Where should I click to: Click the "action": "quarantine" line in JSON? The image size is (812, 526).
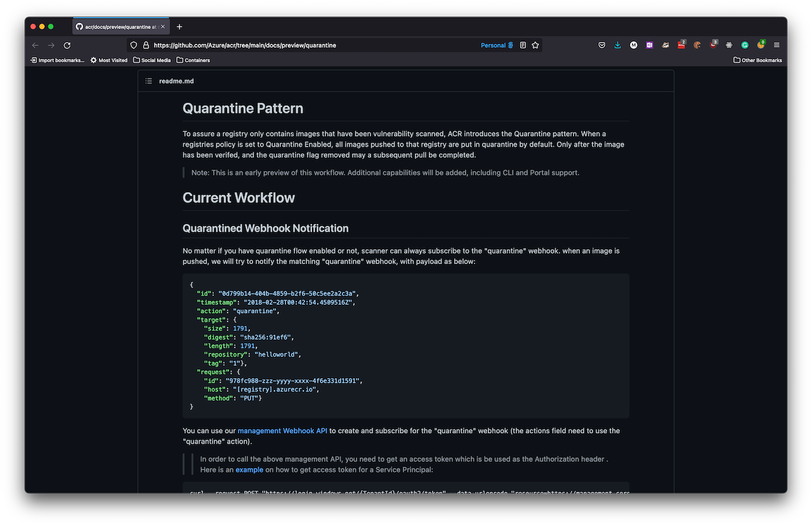239,311
